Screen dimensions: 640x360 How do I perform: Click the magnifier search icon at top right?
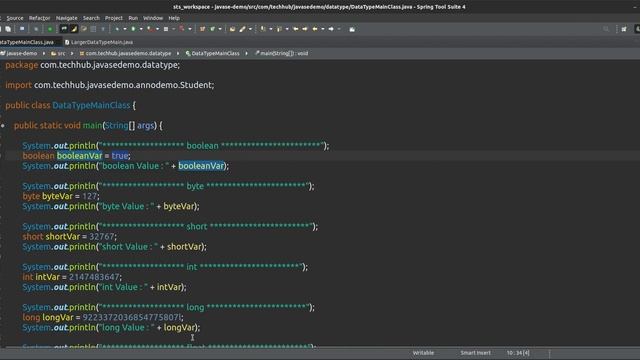tap(606, 29)
